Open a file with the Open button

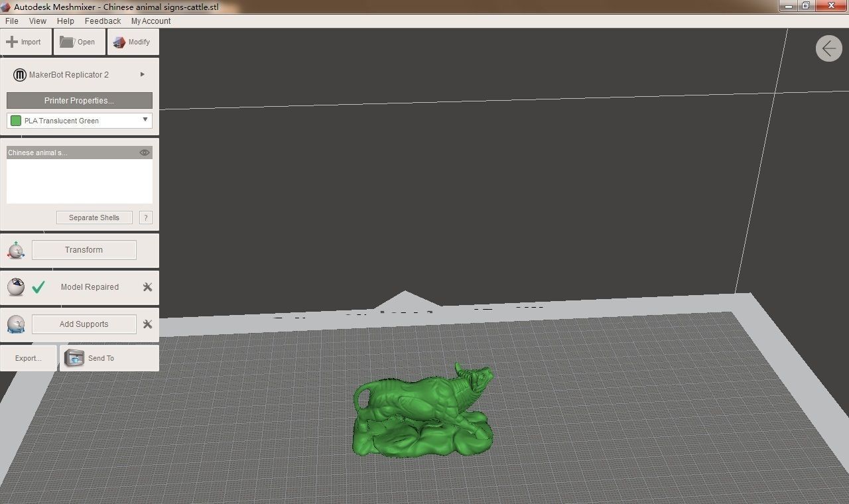[x=79, y=42]
